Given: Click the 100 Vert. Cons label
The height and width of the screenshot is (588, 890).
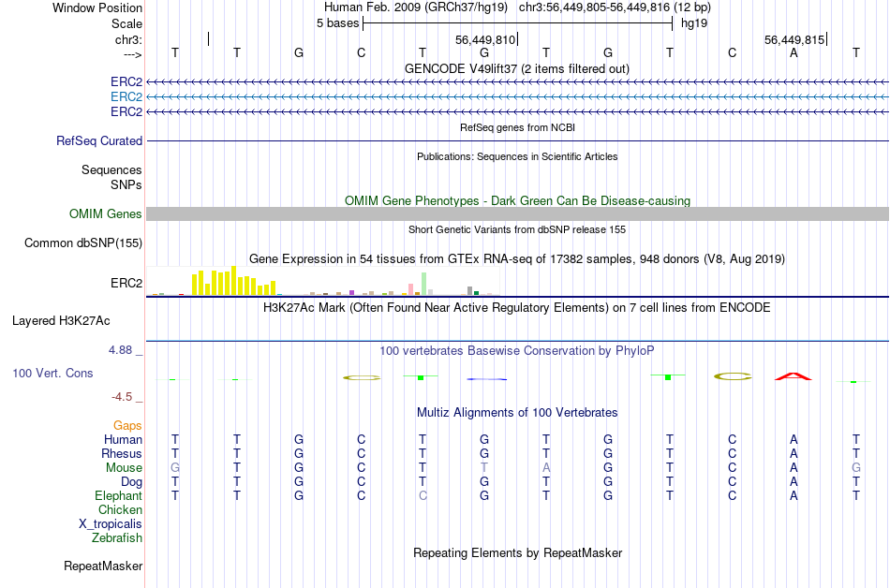Looking at the screenshot, I should [x=52, y=373].
